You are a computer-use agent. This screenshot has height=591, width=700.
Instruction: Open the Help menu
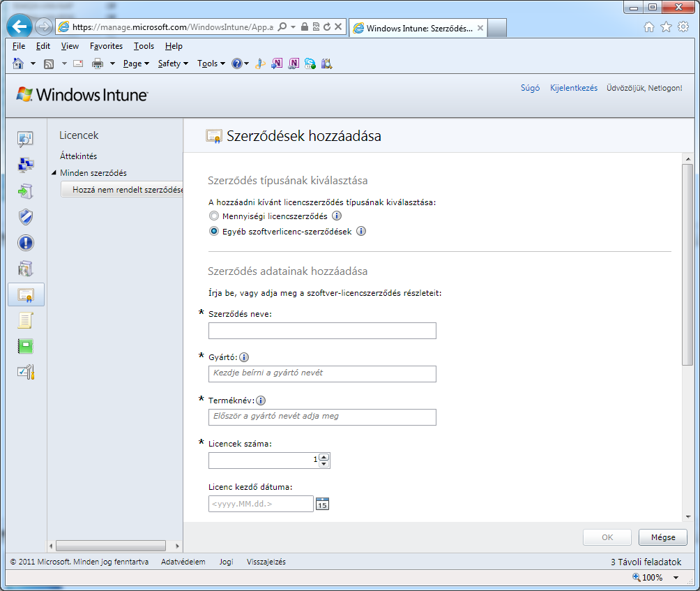tap(174, 46)
